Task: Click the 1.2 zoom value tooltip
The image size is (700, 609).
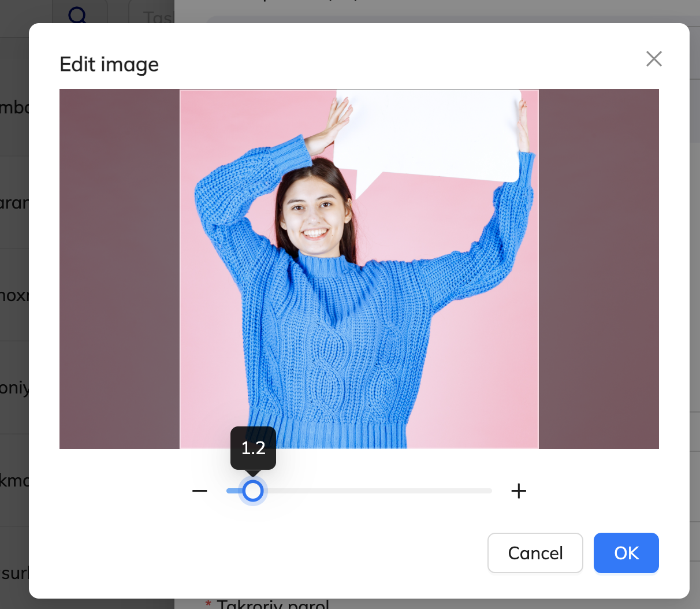Action: [253, 448]
